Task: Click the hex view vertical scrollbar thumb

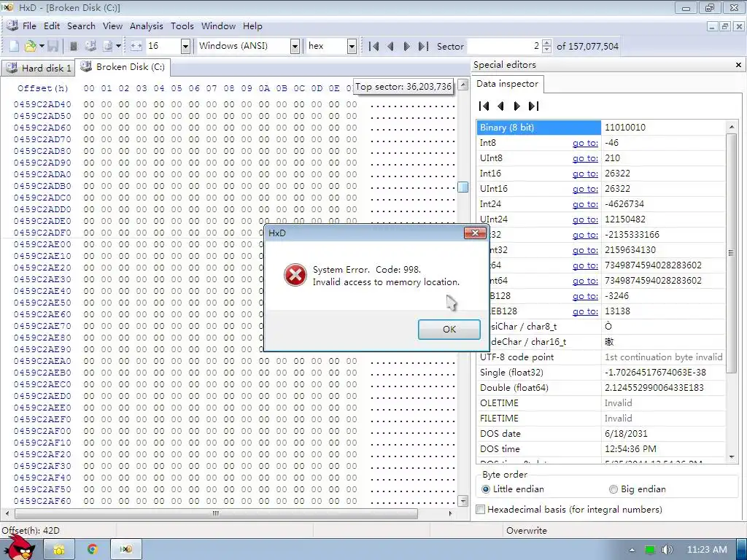Action: point(462,187)
